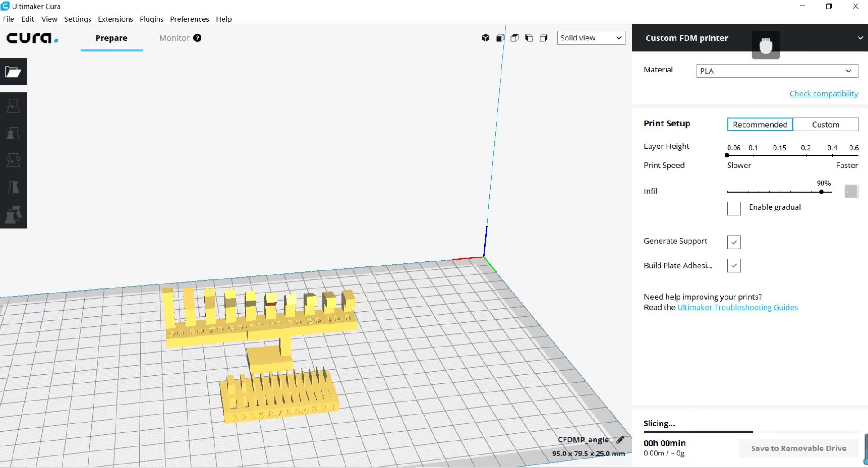The width and height of the screenshot is (868, 468).
Task: Switch Print Setup to Custom mode
Action: tap(825, 125)
